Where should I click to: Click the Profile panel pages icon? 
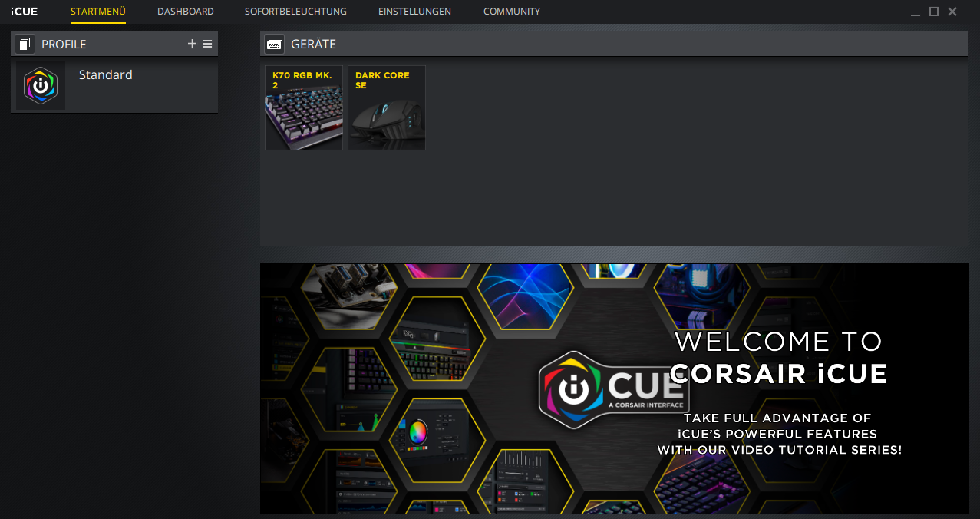(25, 44)
